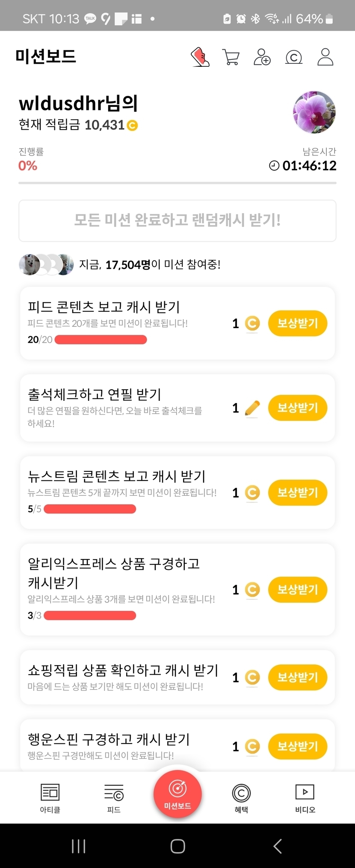
Task: Open the my profile icon
Action: point(325,57)
